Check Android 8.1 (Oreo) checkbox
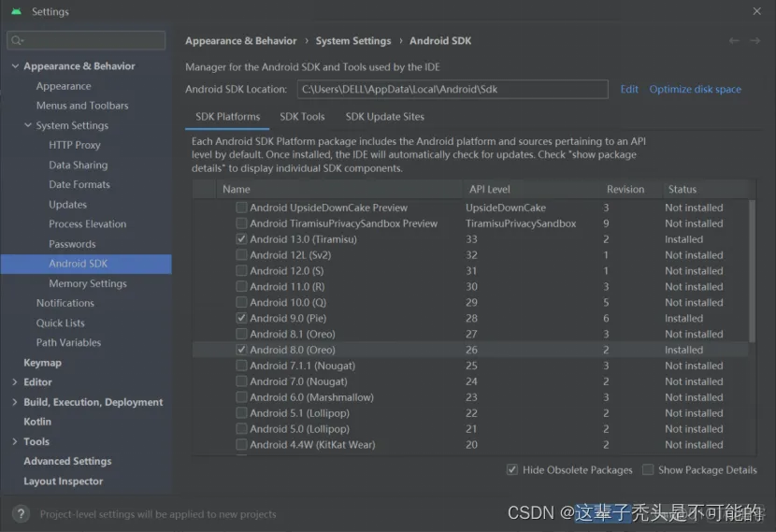This screenshot has width=776, height=532. (241, 334)
